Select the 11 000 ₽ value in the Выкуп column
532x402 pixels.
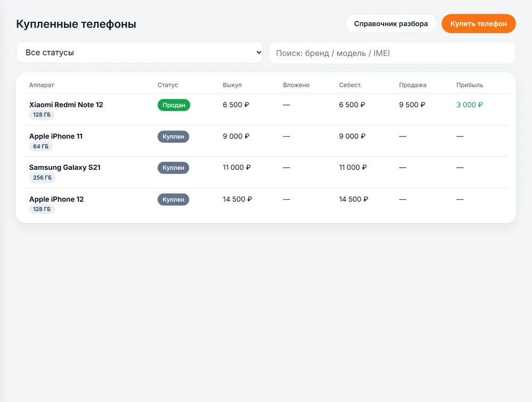(x=237, y=167)
